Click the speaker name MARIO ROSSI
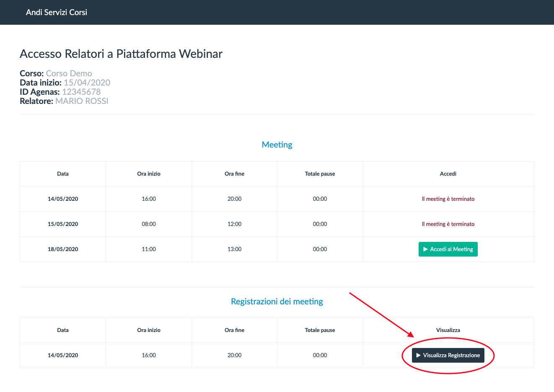This screenshot has height=392, width=554. [82, 101]
